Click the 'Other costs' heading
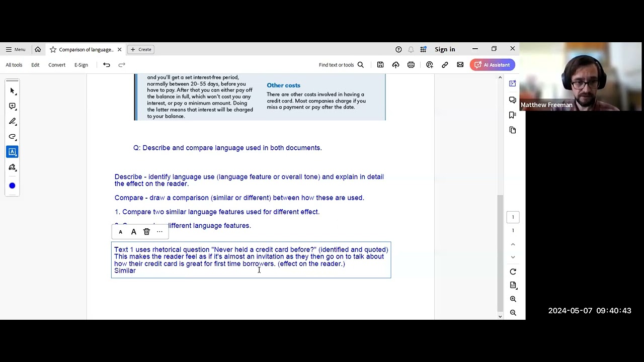 [283, 85]
